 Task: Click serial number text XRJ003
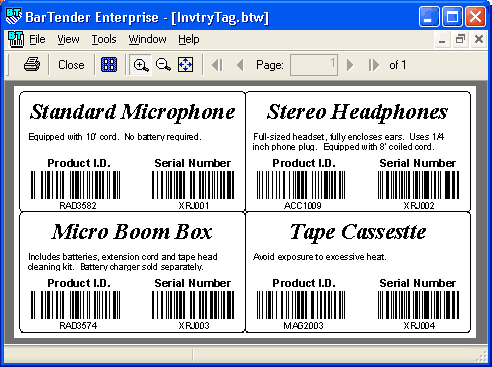(x=194, y=326)
